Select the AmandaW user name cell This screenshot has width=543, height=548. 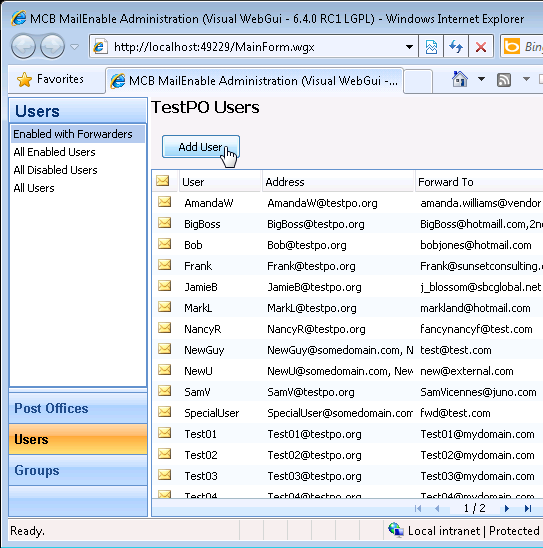coord(209,203)
